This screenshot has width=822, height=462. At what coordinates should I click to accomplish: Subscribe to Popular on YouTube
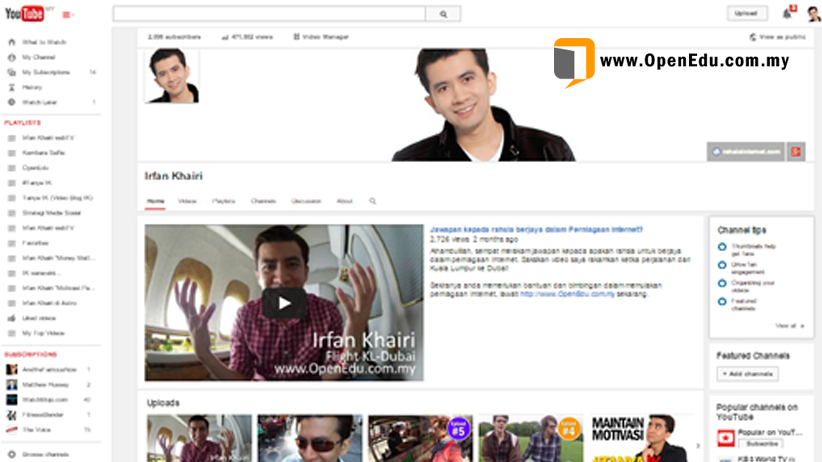pyautogui.click(x=762, y=444)
